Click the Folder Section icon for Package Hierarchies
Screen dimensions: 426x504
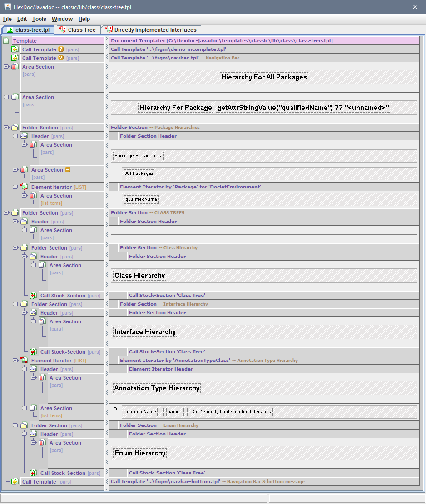[15, 128]
